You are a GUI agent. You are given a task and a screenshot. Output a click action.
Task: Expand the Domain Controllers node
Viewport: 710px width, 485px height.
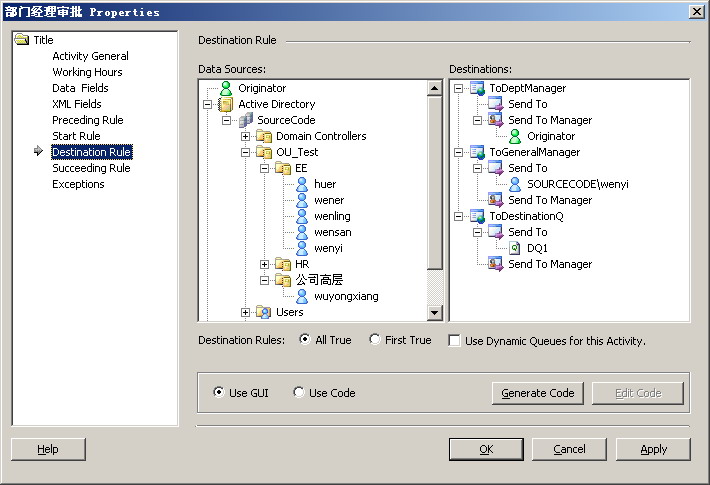(245, 136)
